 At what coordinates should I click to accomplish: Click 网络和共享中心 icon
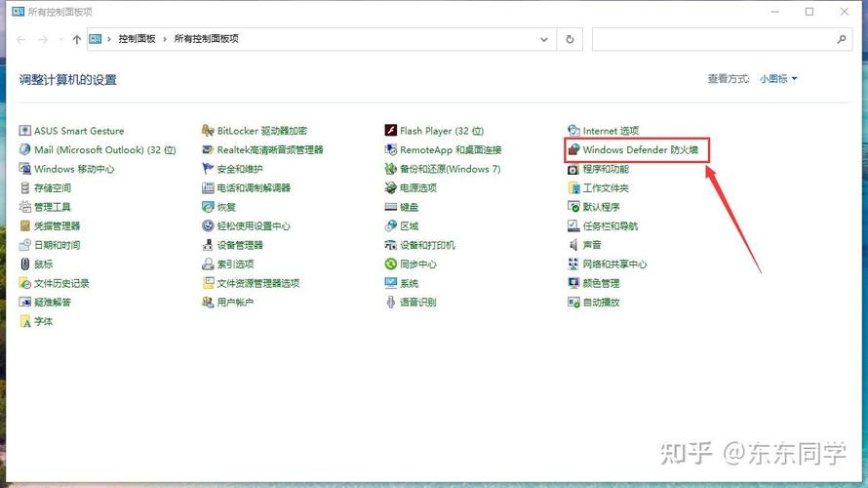(573, 264)
